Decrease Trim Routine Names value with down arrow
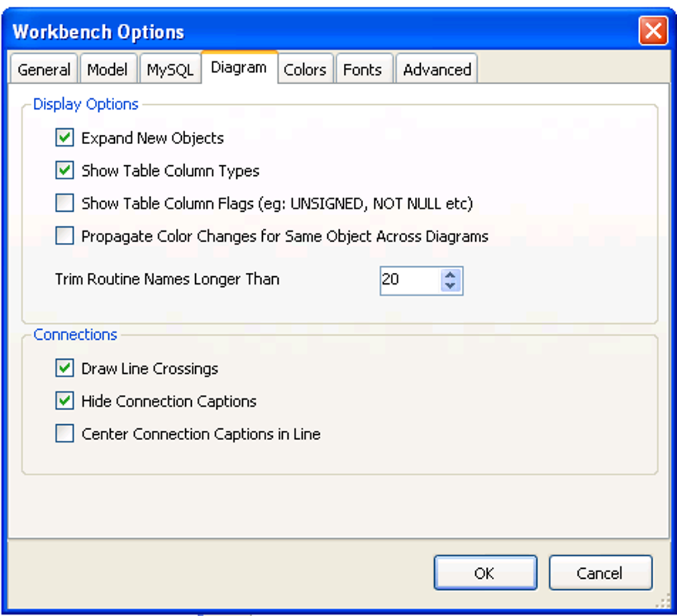 click(450, 286)
